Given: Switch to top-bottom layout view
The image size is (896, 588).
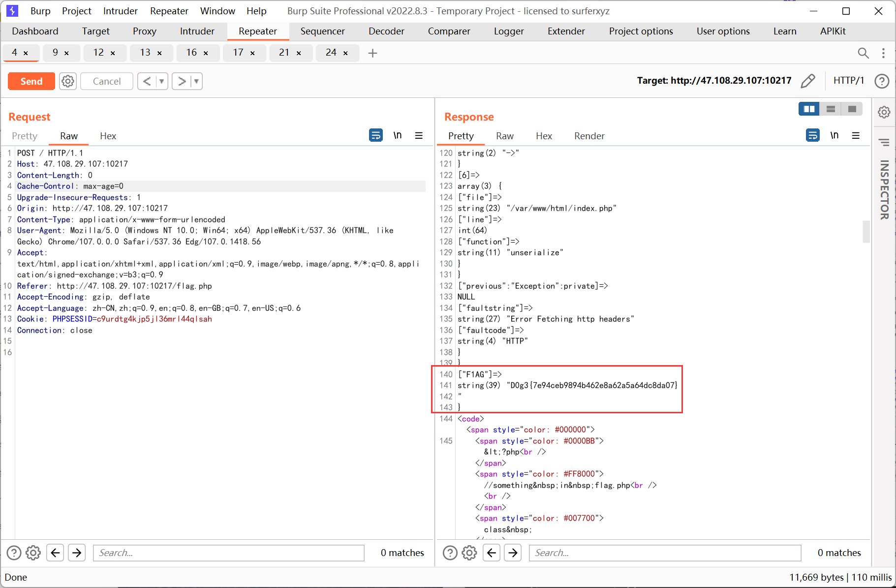Looking at the screenshot, I should click(x=831, y=109).
